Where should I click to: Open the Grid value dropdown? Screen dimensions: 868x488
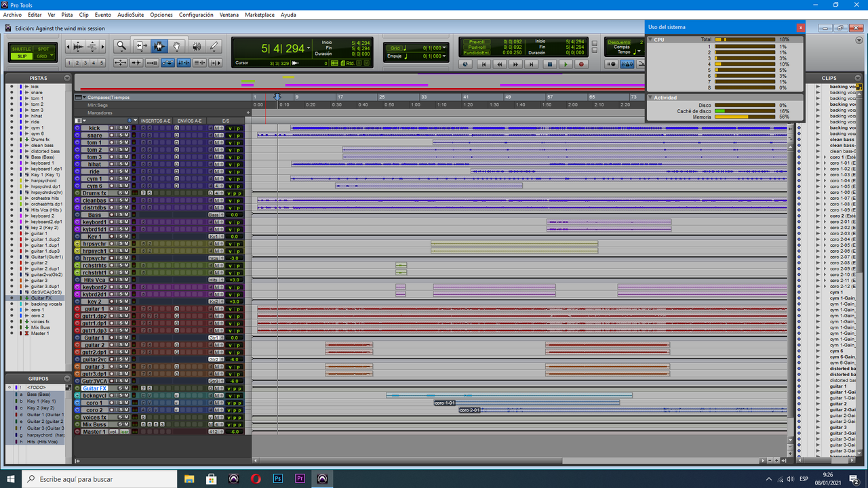tap(446, 47)
